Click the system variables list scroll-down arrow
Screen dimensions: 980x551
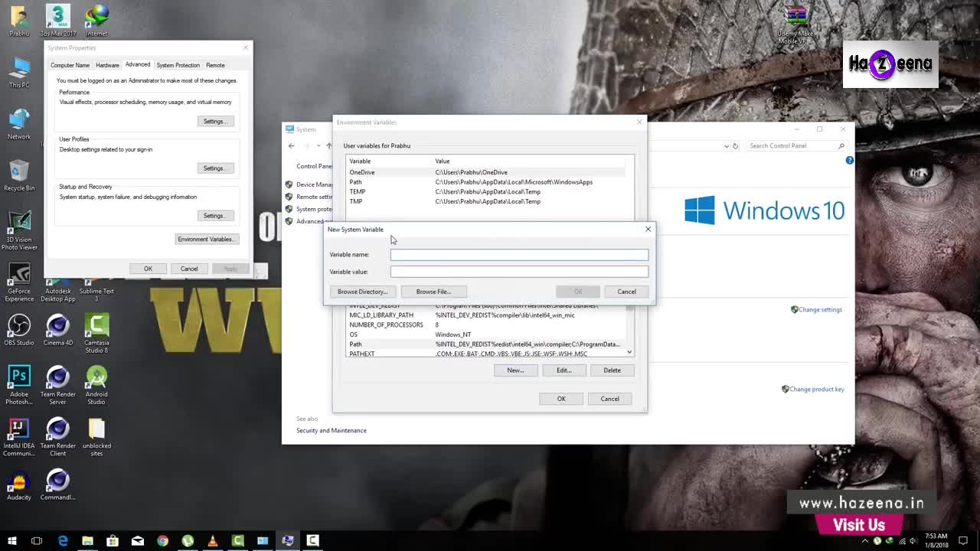click(x=629, y=352)
